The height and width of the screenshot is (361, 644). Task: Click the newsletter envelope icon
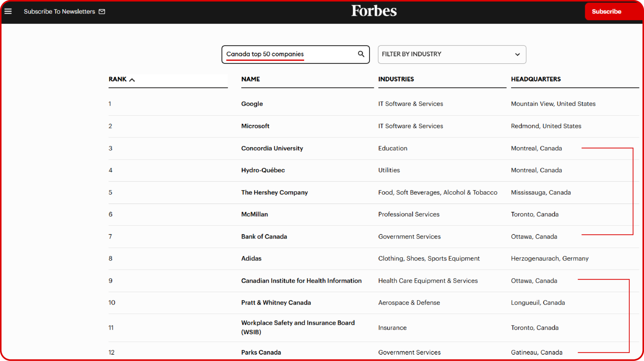(x=102, y=12)
